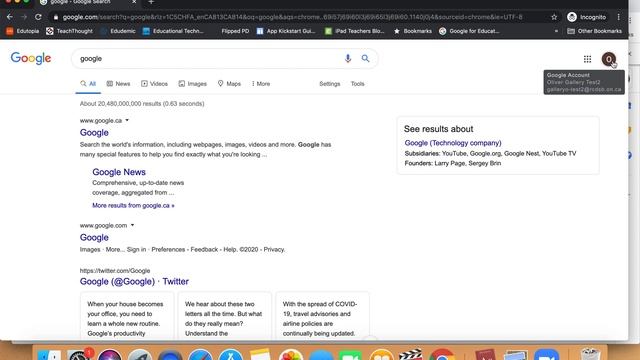Select 'About 20,480,000,000 results' text
Viewport: 640px width, 360px height.
point(142,104)
